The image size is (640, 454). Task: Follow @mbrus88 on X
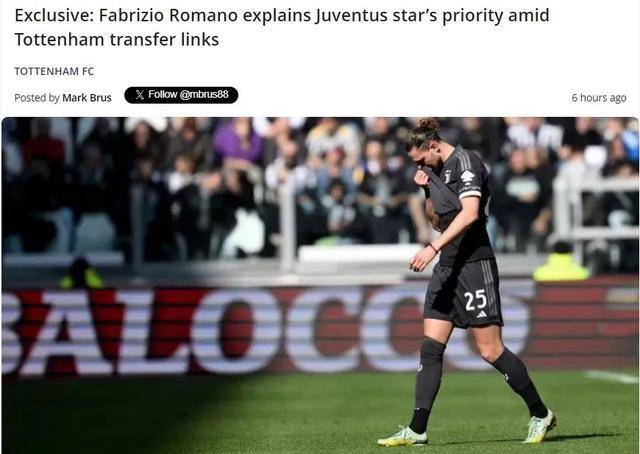181,95
